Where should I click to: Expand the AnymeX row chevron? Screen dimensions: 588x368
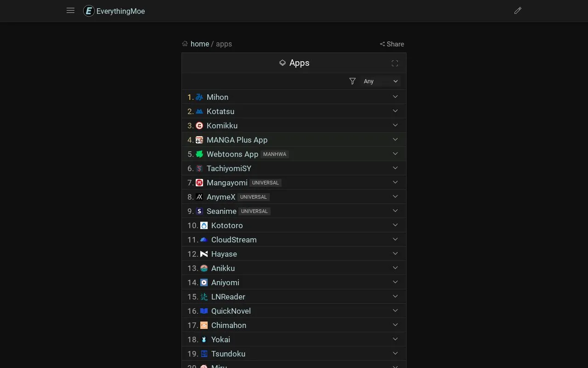tap(395, 196)
